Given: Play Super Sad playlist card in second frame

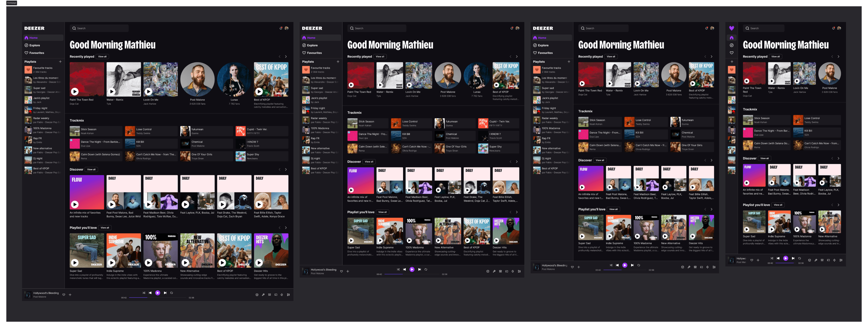Looking at the screenshot, I should (351, 241).
